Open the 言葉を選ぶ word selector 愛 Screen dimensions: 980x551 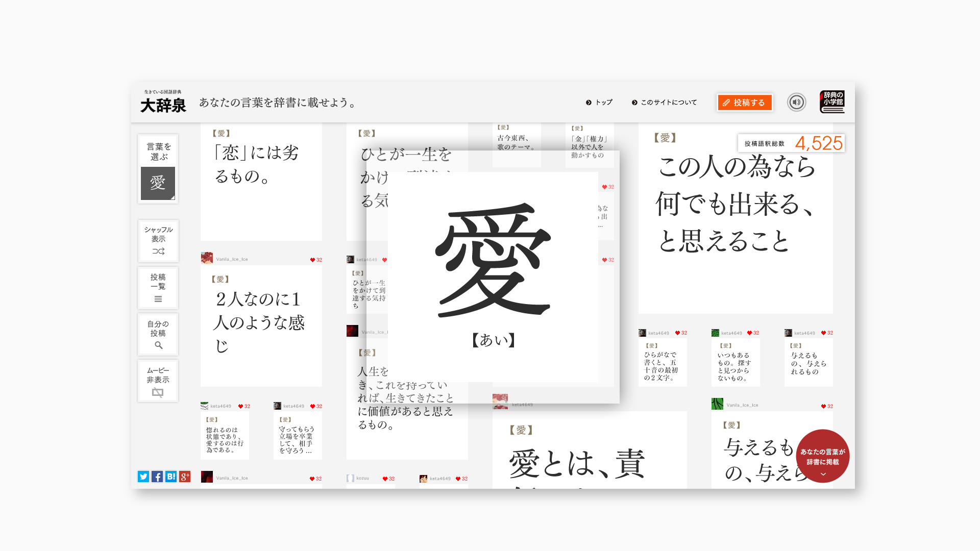coord(158,183)
